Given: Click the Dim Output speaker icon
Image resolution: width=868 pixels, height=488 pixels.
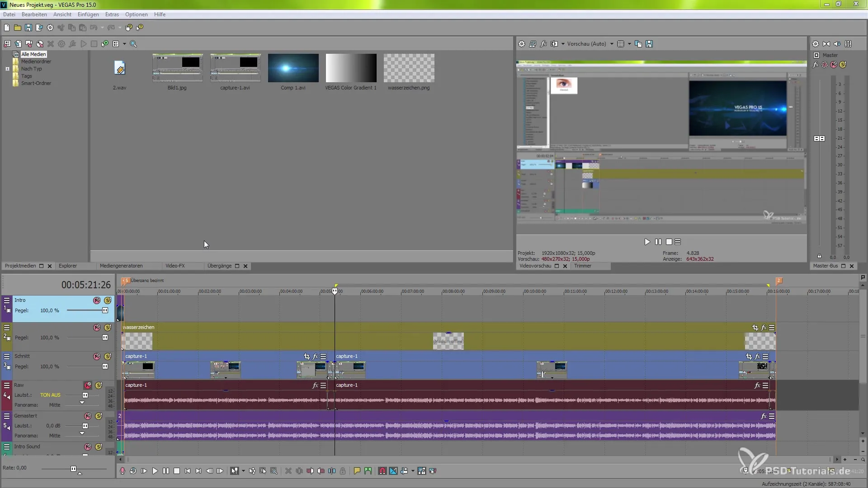Looking at the screenshot, I should 837,44.
